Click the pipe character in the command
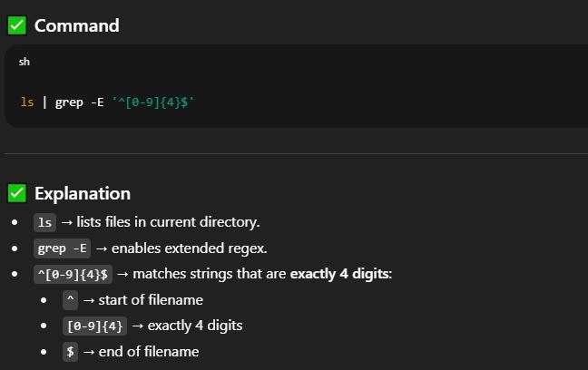 pyautogui.click(x=44, y=102)
